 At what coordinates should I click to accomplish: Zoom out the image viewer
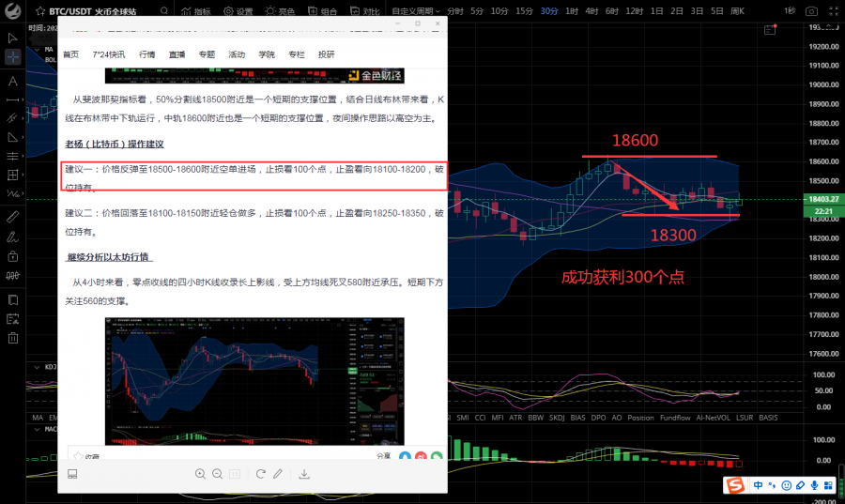point(217,474)
